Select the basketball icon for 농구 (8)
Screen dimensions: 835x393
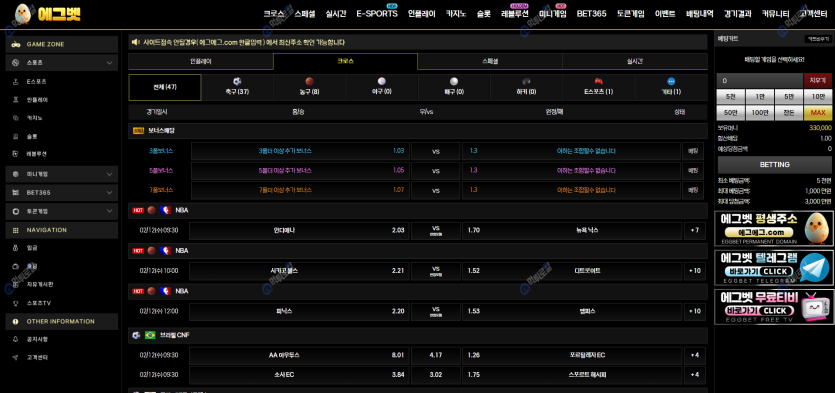click(x=309, y=81)
